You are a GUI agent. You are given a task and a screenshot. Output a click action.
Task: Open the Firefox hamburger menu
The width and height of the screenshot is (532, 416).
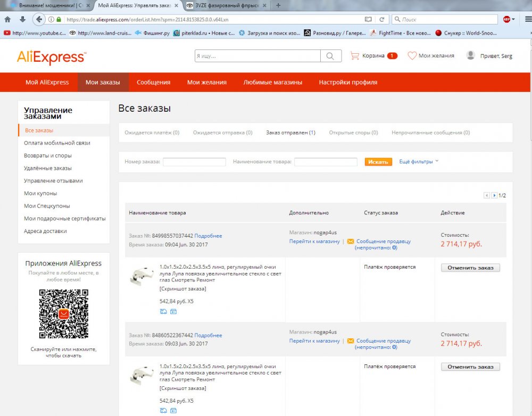[x=528, y=19]
